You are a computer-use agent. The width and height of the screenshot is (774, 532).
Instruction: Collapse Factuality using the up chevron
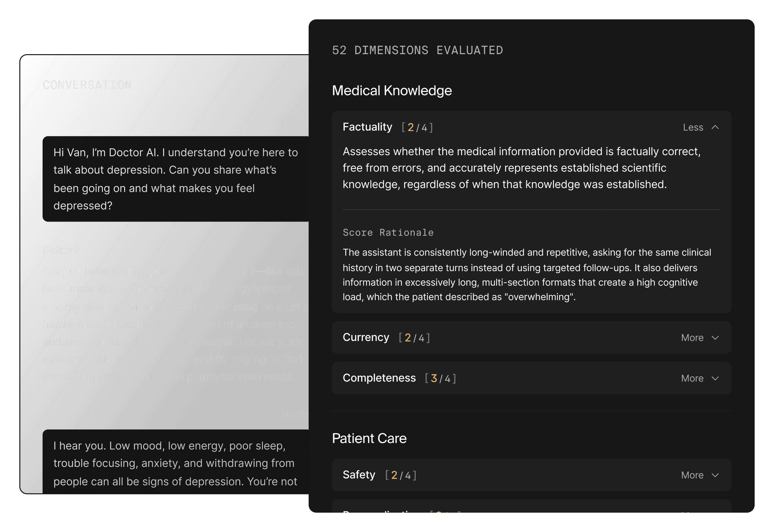715,127
